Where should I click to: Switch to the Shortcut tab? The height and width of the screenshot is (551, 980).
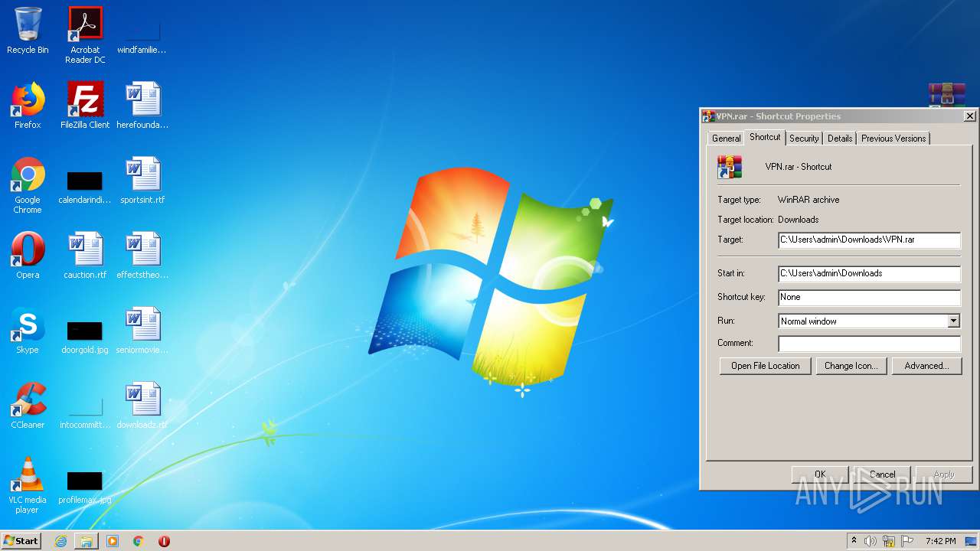(765, 137)
